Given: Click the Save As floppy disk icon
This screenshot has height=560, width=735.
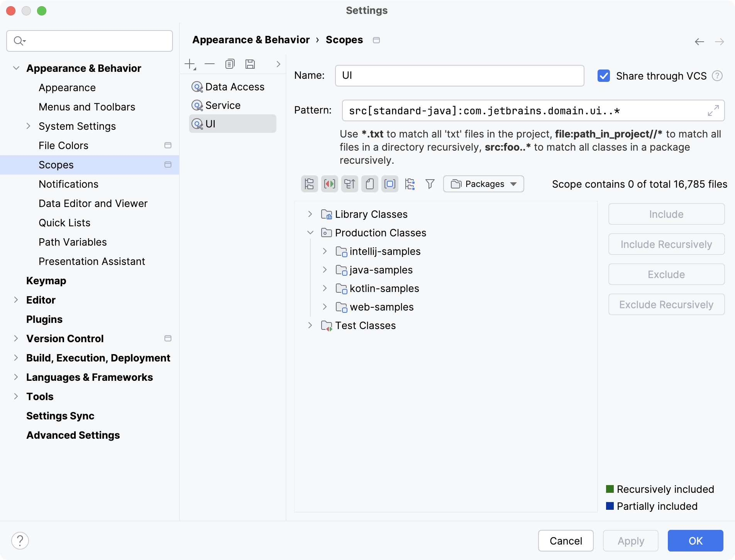Looking at the screenshot, I should (x=250, y=64).
